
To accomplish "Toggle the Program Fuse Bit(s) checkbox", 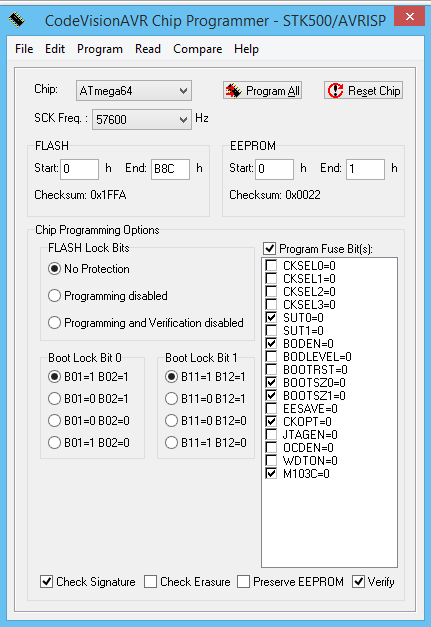I will pyautogui.click(x=269, y=249).
